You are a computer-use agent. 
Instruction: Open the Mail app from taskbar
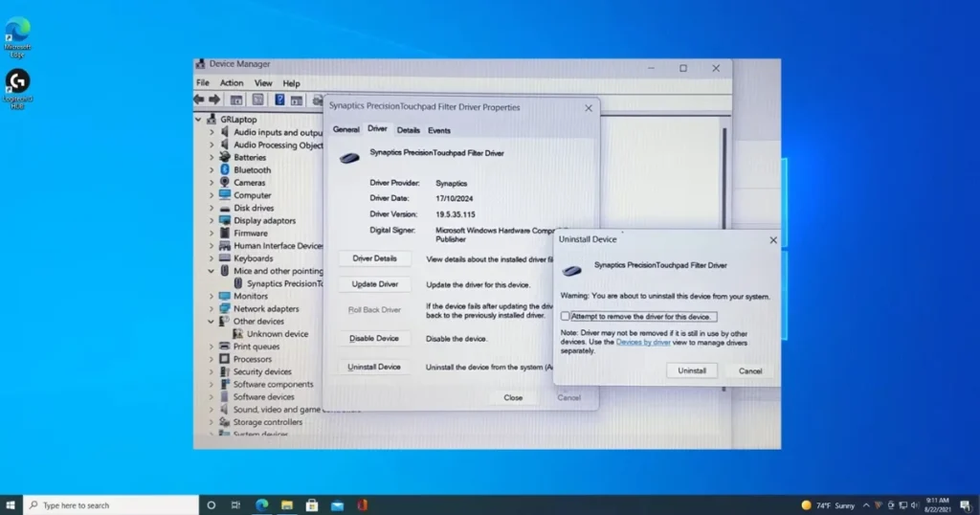pyautogui.click(x=338, y=505)
